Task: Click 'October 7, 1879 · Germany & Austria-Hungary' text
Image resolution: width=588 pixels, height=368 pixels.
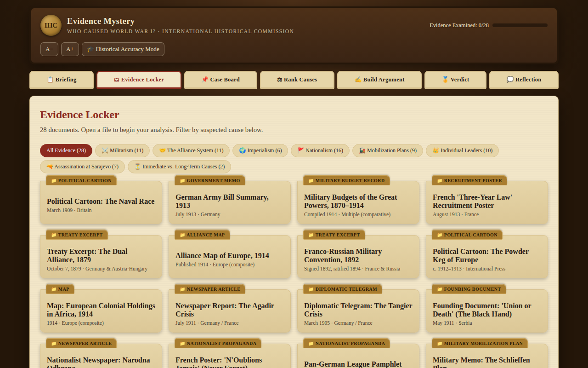Action: (97, 269)
